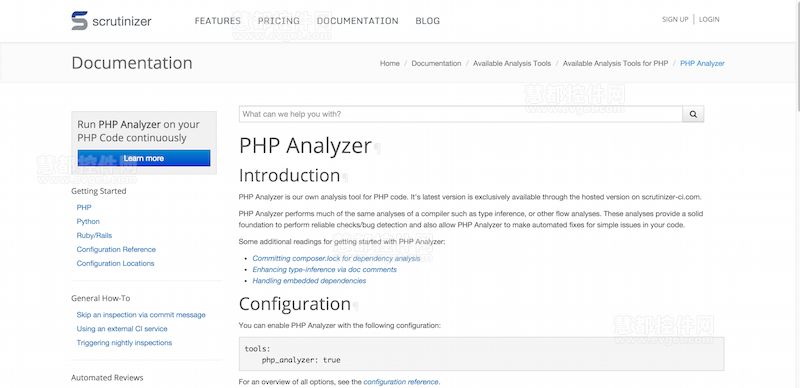Screen dimensions: 800x388
Task: Select PHP Analyzer breadcrumb
Action: [702, 63]
